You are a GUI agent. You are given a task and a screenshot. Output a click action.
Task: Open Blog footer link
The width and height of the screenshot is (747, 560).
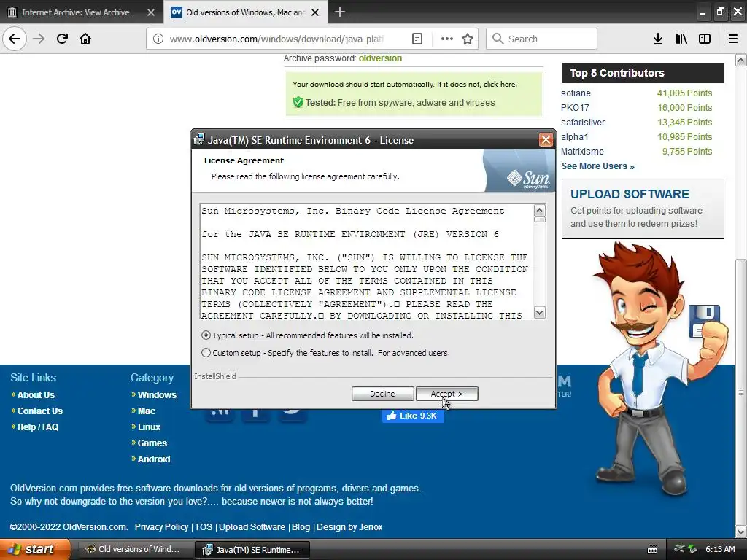coord(301,527)
